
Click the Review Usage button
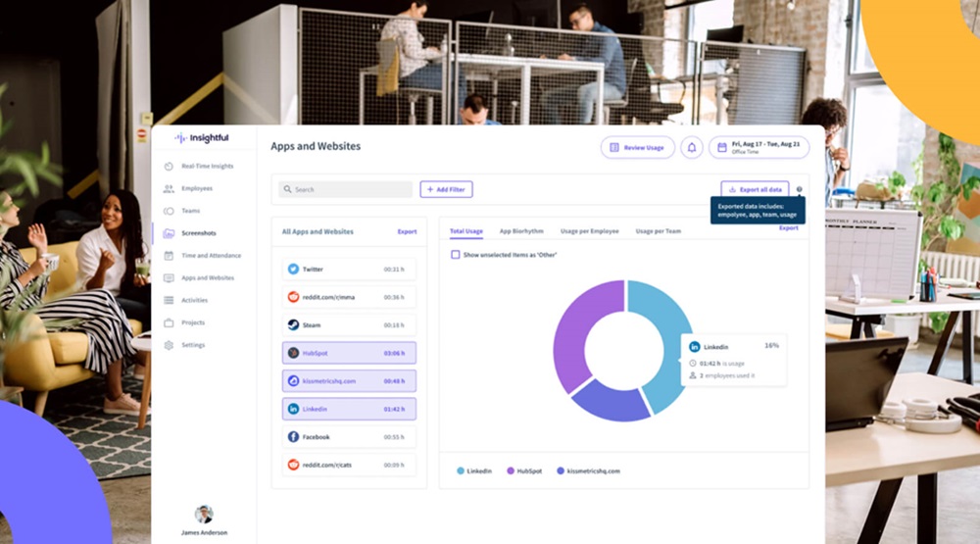(x=638, y=148)
